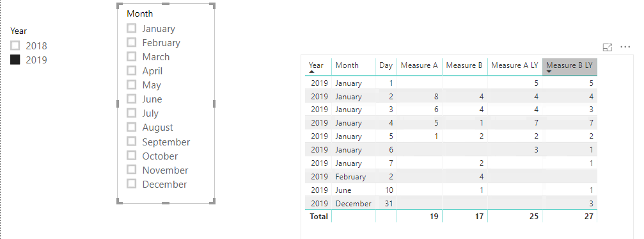Open the table's More options ellipsis
644x239 pixels.
click(625, 47)
